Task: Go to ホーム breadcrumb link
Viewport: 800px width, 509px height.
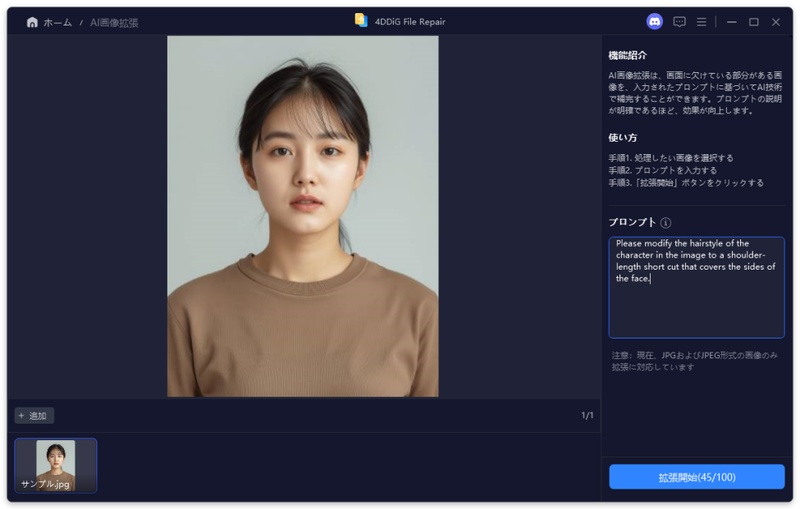Action: coord(57,22)
